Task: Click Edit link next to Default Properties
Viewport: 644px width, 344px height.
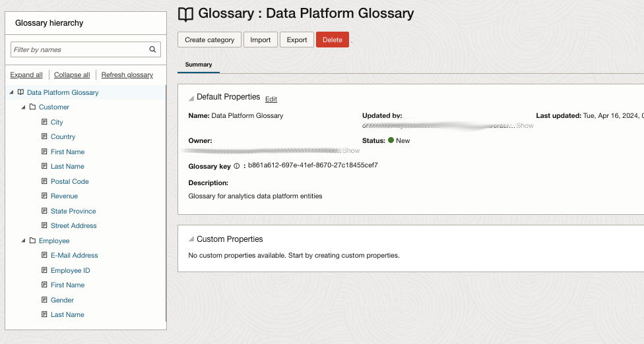Action: 271,99
